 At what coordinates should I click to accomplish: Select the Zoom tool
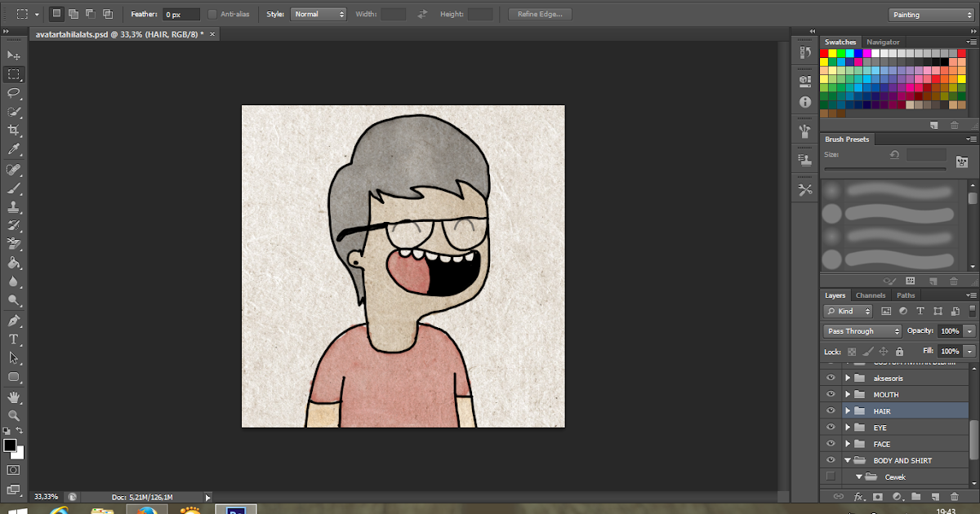[x=14, y=415]
